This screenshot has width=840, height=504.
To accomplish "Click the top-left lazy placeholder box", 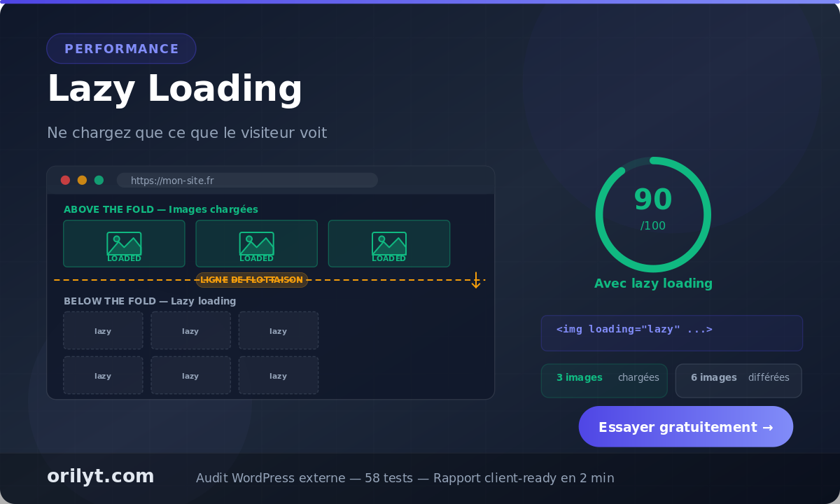I will (103, 330).
